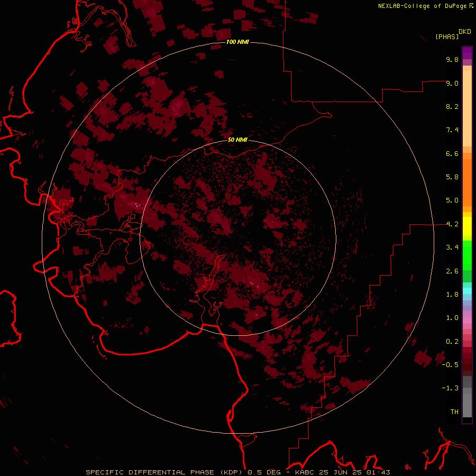Click the green legend color band

tap(467, 255)
